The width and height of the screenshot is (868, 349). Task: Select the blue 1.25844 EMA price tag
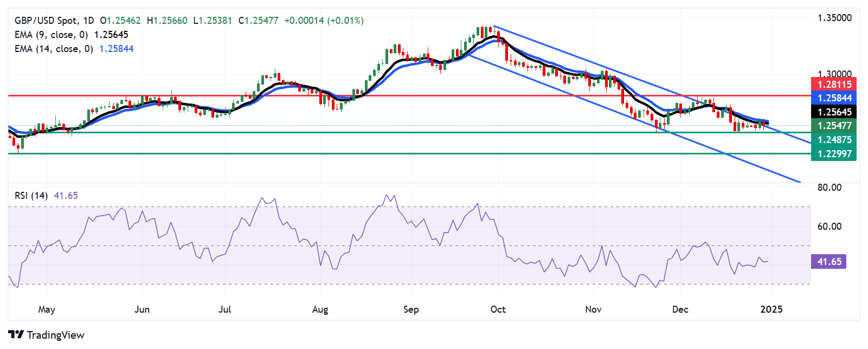click(834, 98)
